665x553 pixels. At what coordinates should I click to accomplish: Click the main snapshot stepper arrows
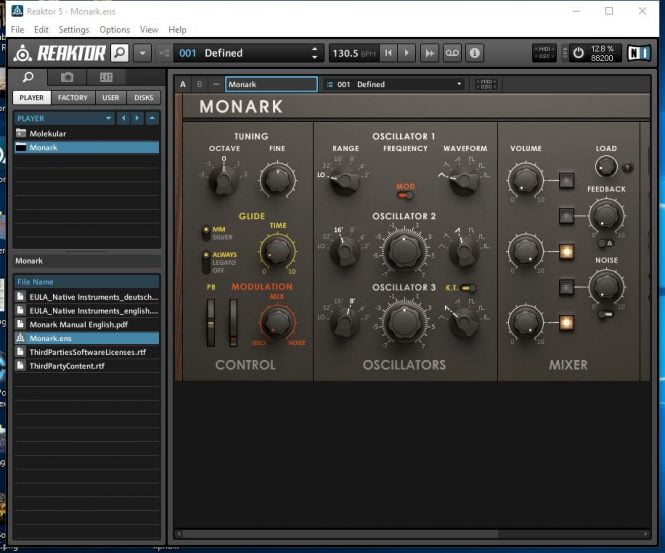tap(314, 53)
